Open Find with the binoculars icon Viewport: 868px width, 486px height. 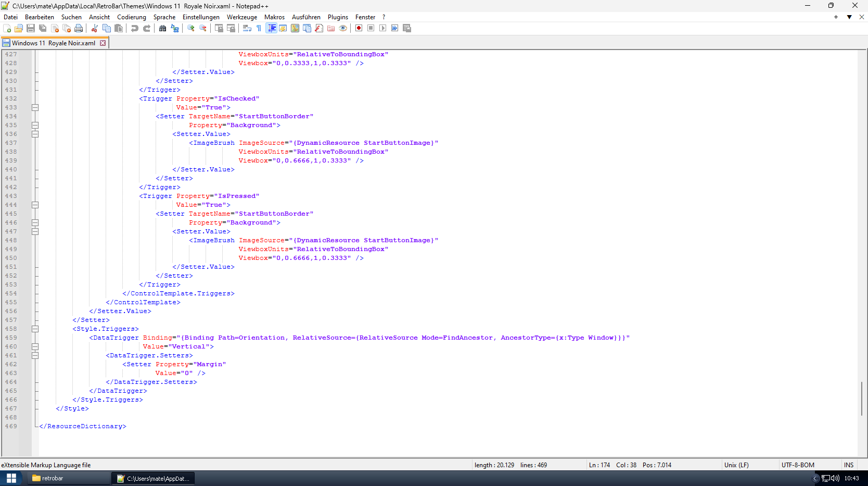pos(163,28)
